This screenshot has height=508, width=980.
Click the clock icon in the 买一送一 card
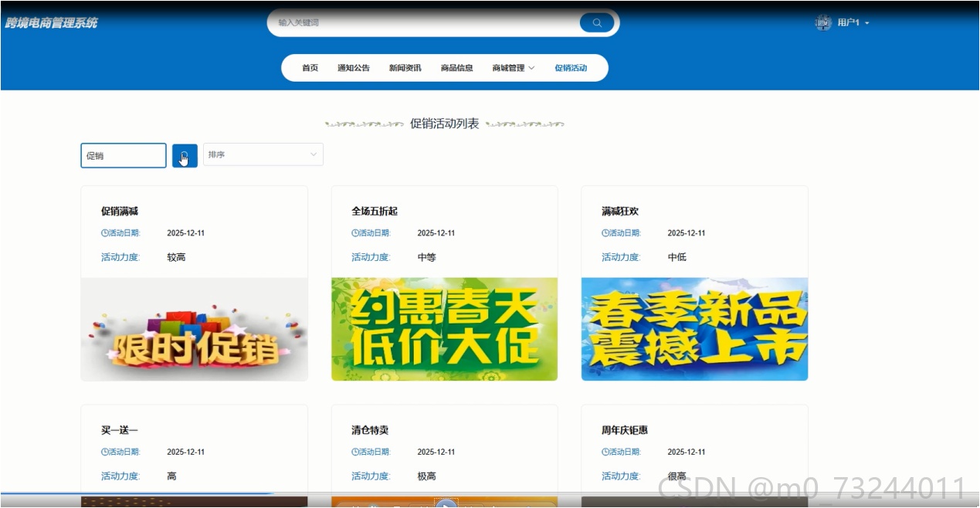pos(105,452)
